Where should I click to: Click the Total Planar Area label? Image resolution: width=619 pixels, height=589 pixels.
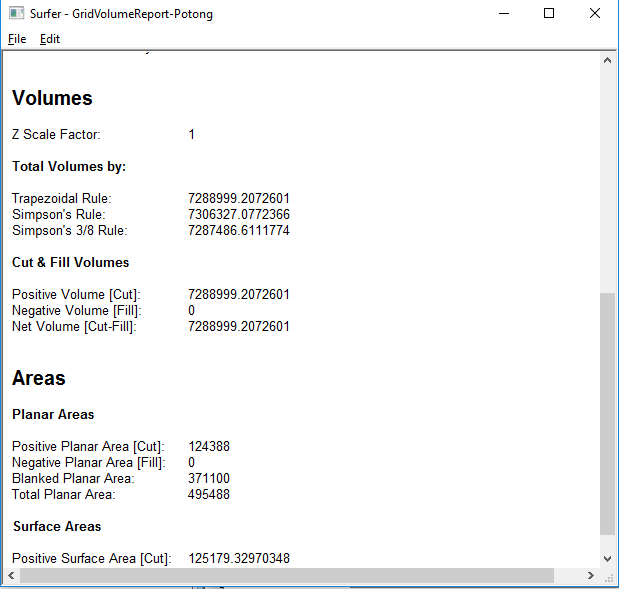pyautogui.click(x=64, y=495)
